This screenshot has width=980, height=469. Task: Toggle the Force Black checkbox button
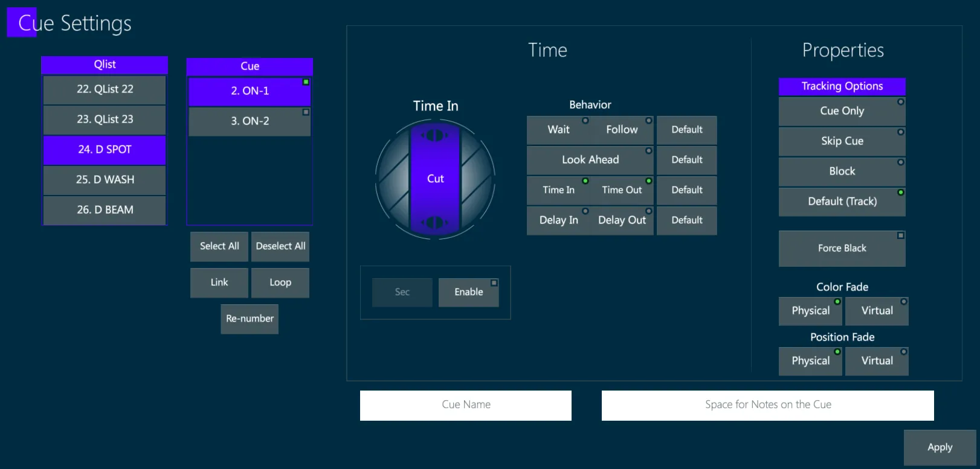842,248
